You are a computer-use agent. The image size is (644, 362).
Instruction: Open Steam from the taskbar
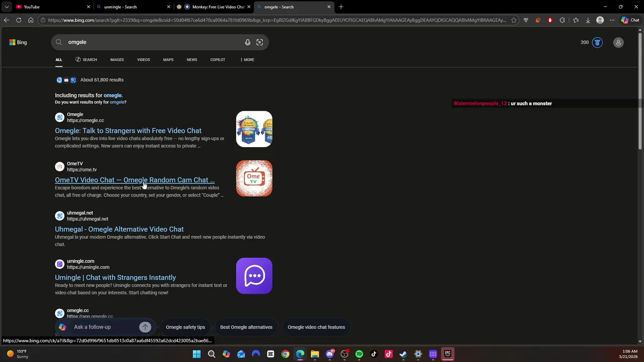[403, 354]
